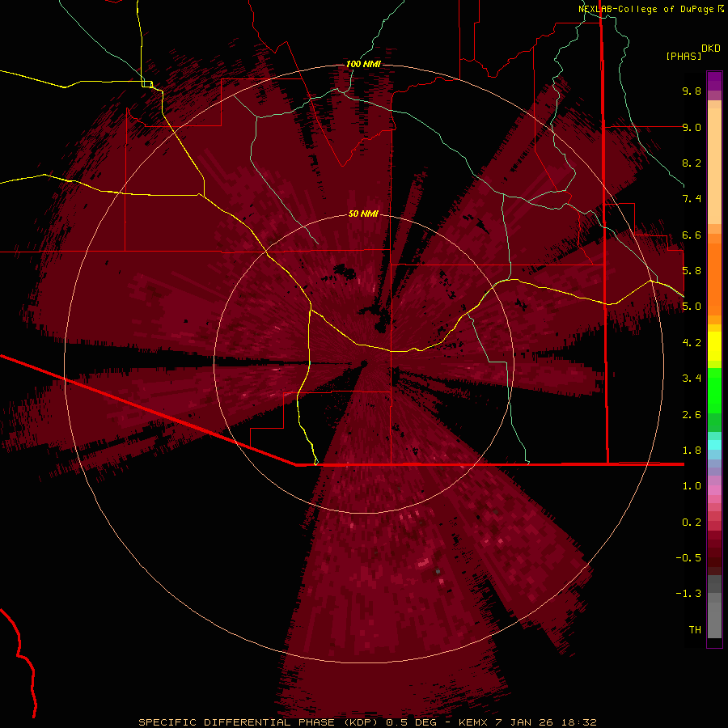The image size is (728, 728).
Task: Click the -1.3 scale label
Action: tap(688, 594)
